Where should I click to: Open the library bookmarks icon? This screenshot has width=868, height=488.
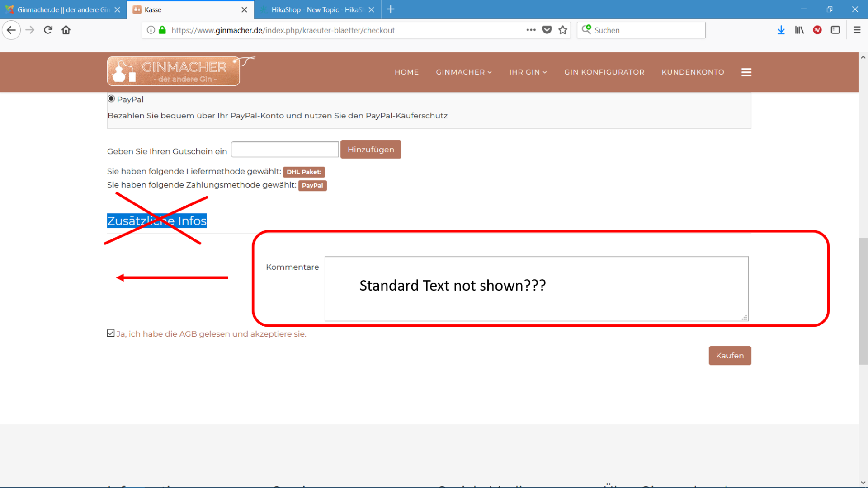799,30
